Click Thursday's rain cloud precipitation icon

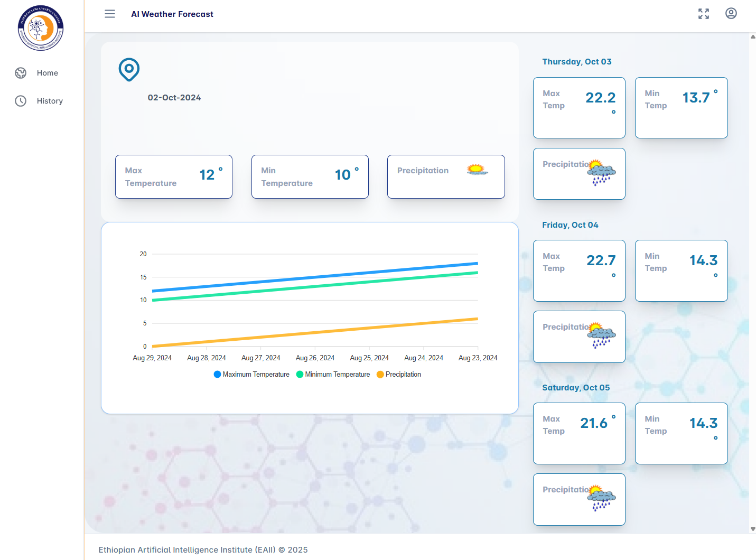(601, 173)
